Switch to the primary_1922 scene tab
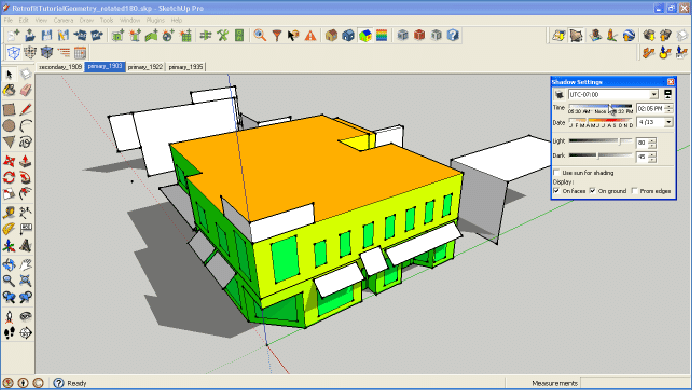This screenshot has height=390, width=692. [x=145, y=67]
